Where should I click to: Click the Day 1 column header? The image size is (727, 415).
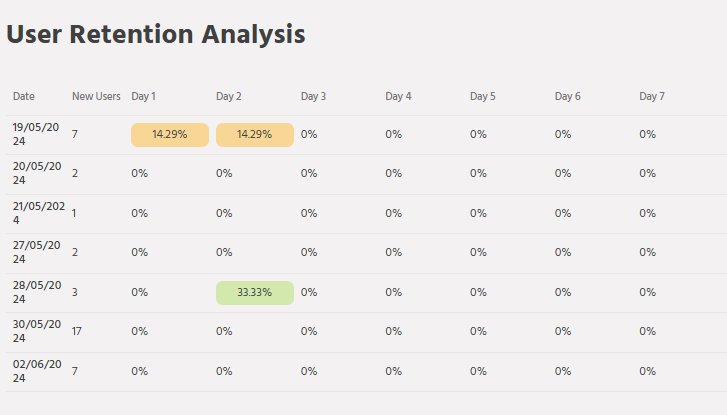click(144, 96)
